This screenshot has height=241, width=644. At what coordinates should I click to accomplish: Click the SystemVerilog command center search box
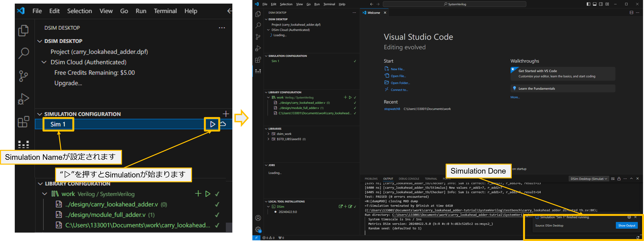(454, 4)
